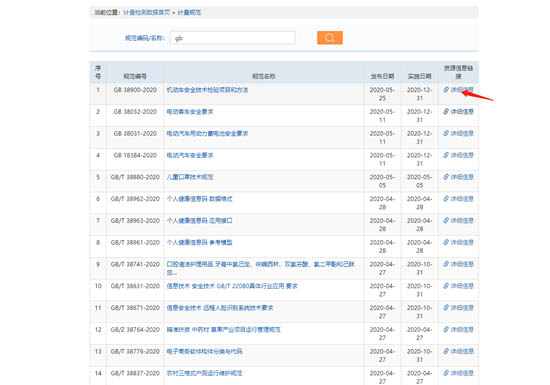Open the link icon for GB 38900-2020 row
Image resolution: width=550 pixels, height=385 pixels.
pos(446,90)
